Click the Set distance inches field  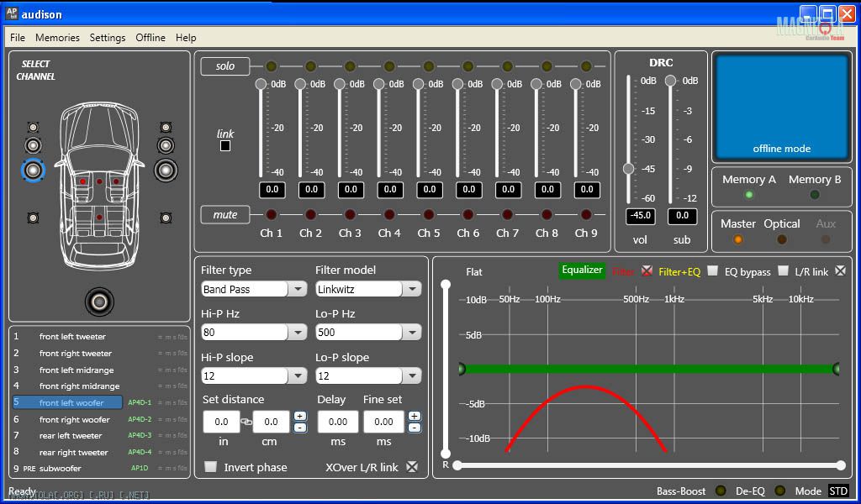pos(221,422)
